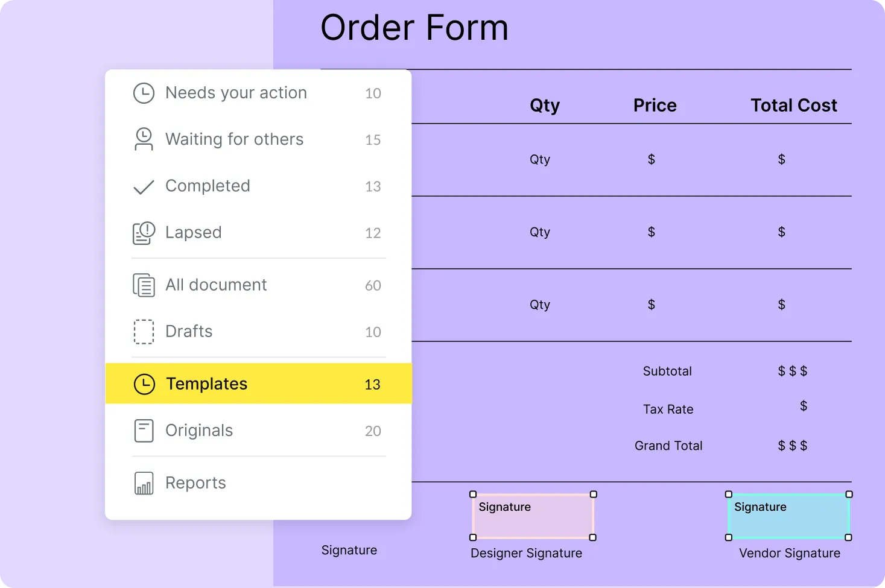Select the person-with-clock icon for Waiting for others
The height and width of the screenshot is (588, 885).
[144, 139]
